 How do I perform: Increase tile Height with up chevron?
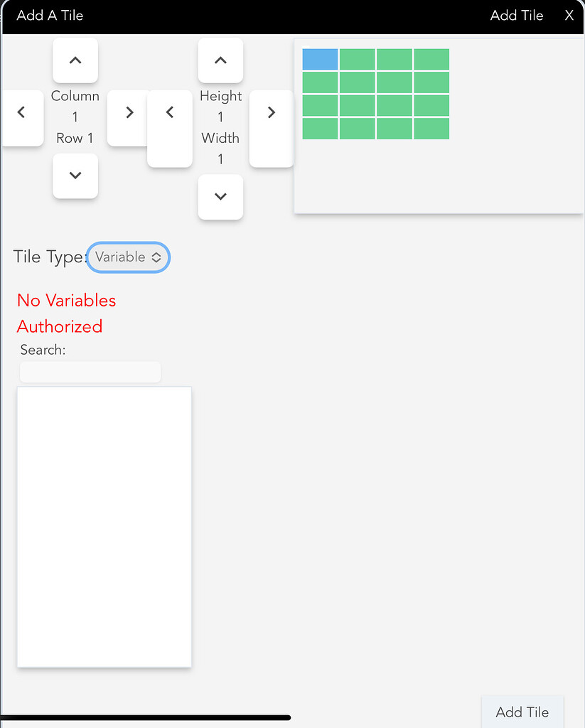[220, 60]
